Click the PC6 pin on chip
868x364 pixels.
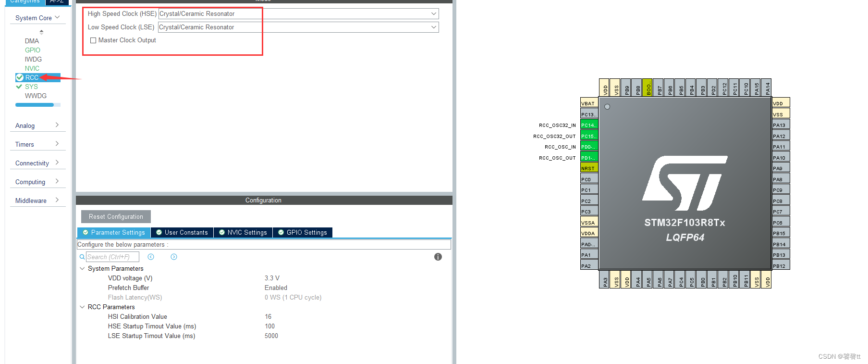[x=781, y=223]
